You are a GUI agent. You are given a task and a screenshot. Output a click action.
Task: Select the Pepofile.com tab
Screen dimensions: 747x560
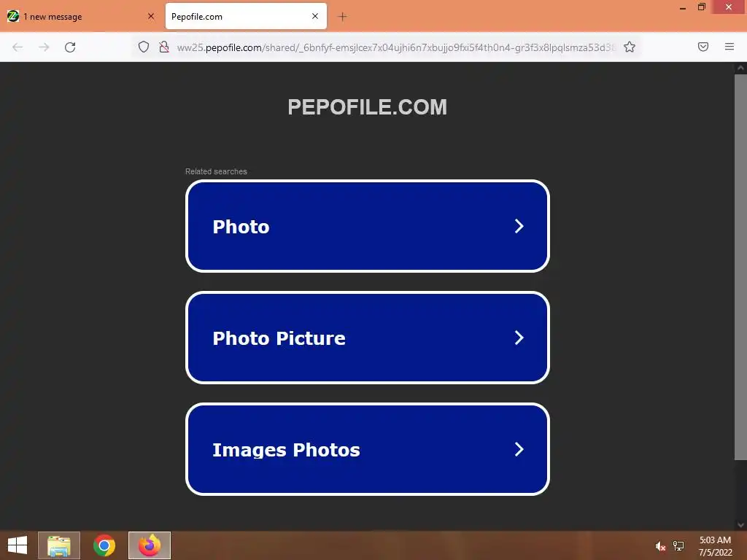[246, 16]
